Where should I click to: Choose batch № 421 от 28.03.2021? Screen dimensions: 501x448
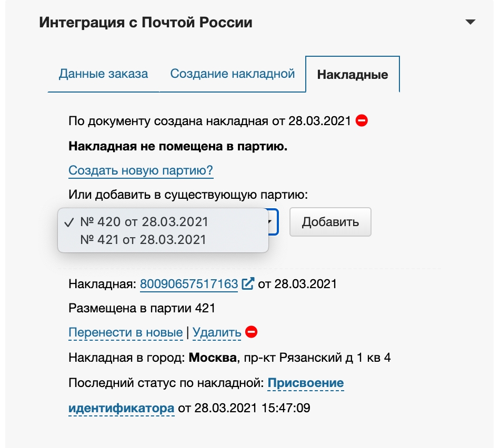point(143,240)
